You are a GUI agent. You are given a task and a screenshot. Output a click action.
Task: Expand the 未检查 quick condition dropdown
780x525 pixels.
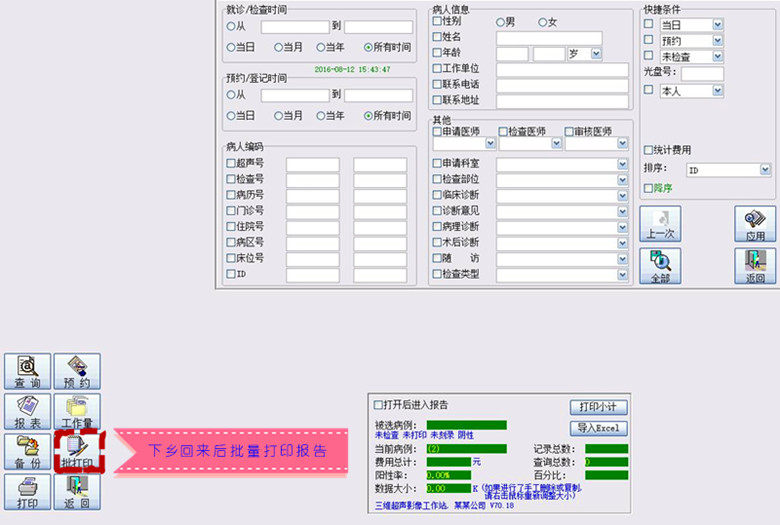tap(717, 56)
